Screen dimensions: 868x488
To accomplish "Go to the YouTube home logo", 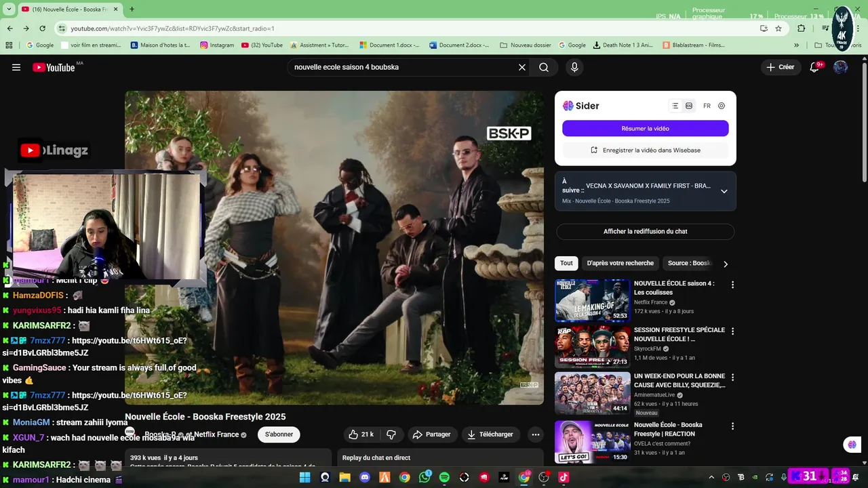I will click(x=54, y=67).
